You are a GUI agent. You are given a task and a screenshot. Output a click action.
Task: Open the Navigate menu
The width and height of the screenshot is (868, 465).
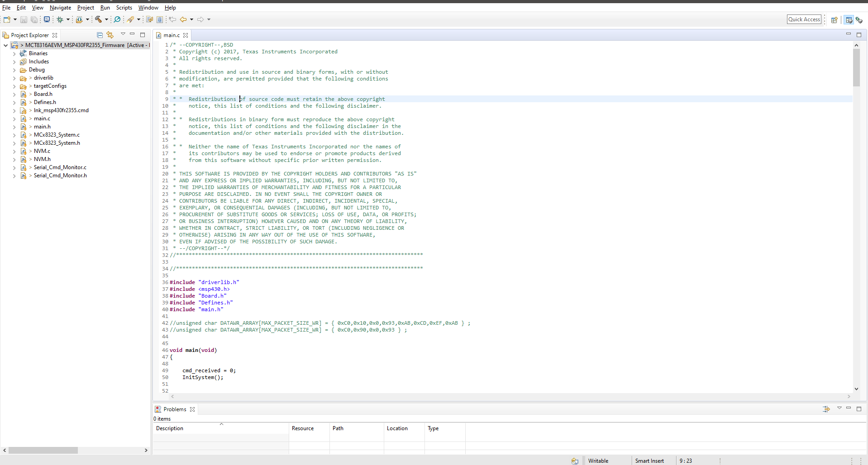point(60,7)
